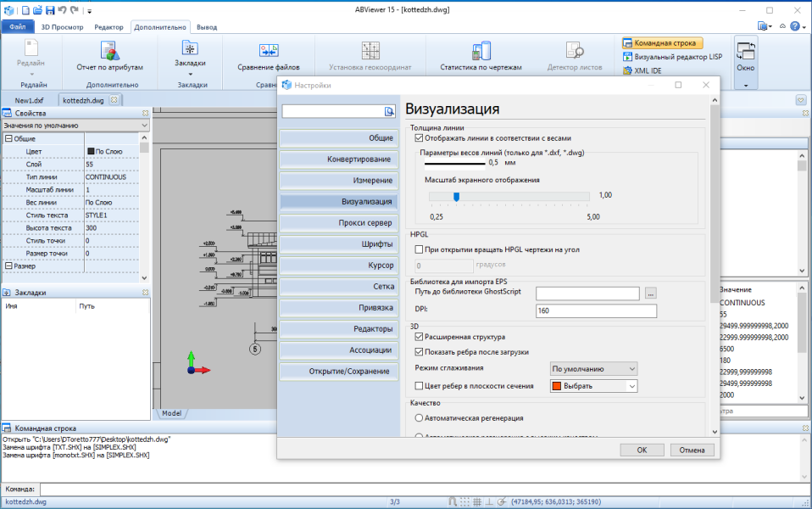Enable HPGL rotation on open checkbox
Image resolution: width=812 pixels, height=509 pixels.
(419, 250)
